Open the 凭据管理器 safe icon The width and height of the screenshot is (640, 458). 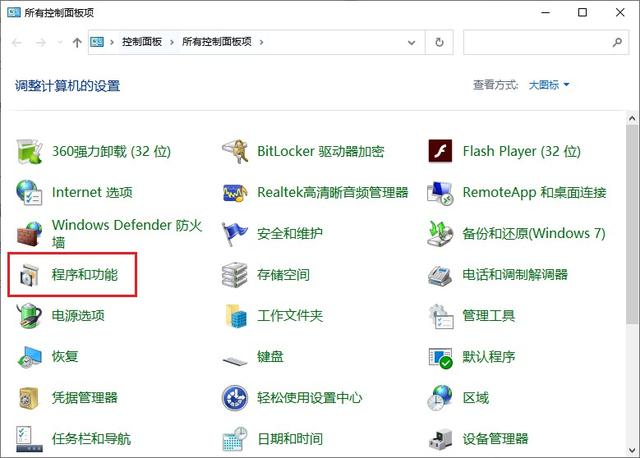tap(29, 398)
